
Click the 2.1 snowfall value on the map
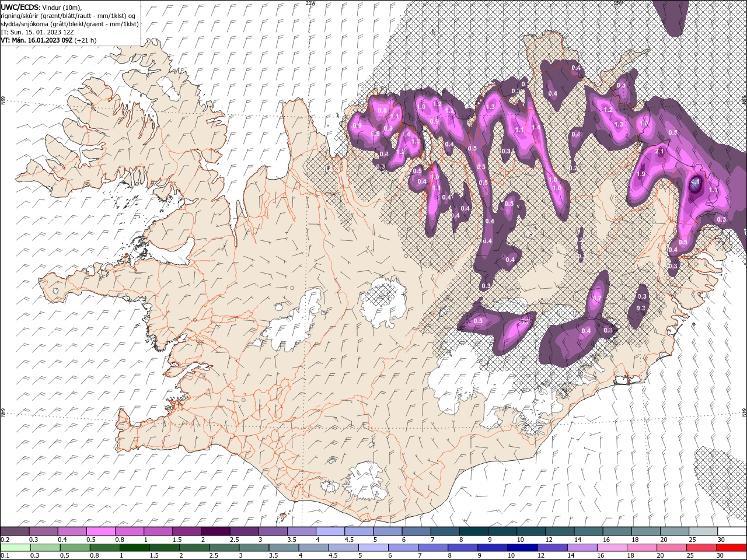click(x=660, y=152)
